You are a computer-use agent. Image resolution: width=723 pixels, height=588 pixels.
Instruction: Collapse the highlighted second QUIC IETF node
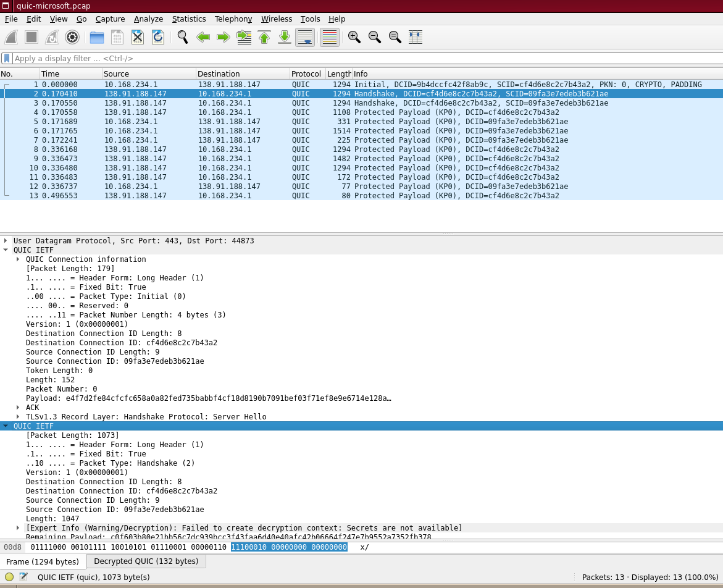pos(6,426)
